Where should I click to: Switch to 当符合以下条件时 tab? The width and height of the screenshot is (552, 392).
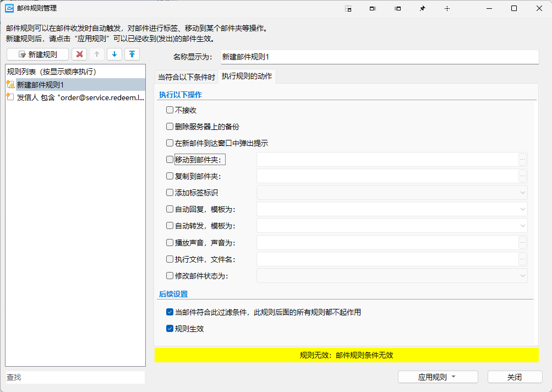coord(186,77)
